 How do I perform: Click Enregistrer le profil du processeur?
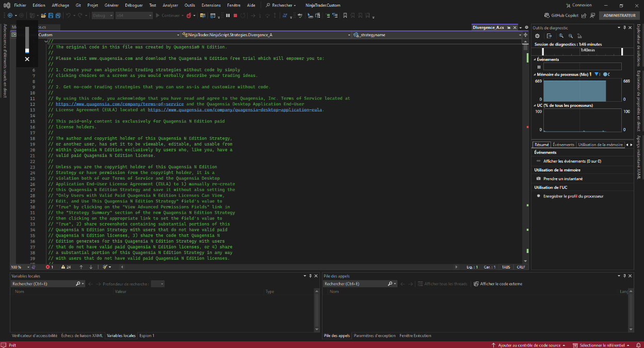click(x=573, y=196)
